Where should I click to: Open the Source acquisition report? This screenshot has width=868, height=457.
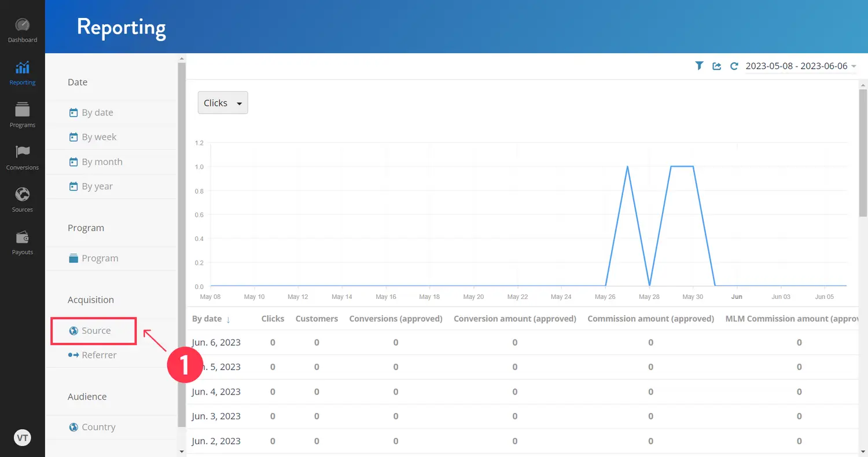pos(95,331)
